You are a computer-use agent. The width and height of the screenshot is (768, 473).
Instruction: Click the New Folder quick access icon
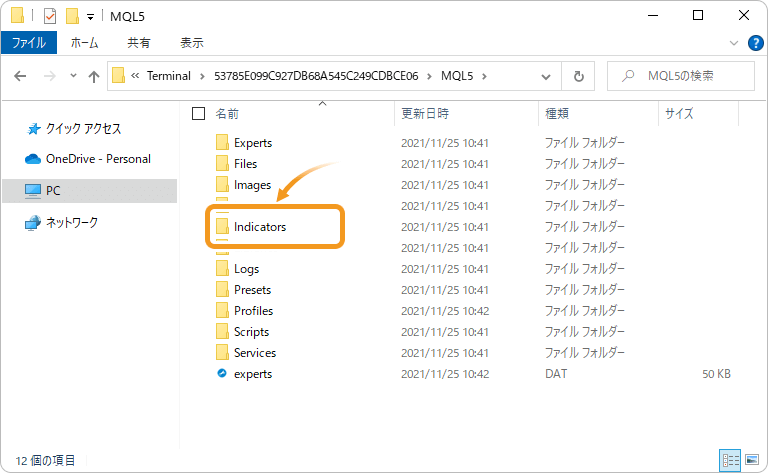72,16
